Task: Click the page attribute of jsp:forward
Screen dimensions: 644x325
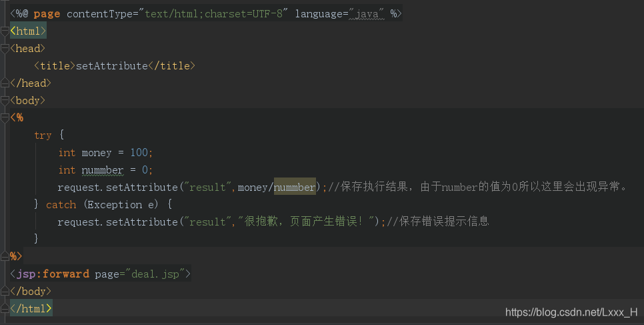Action: [x=107, y=274]
